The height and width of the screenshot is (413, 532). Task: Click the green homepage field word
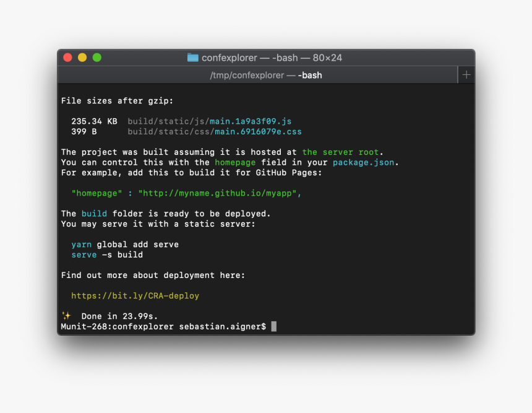coord(235,162)
